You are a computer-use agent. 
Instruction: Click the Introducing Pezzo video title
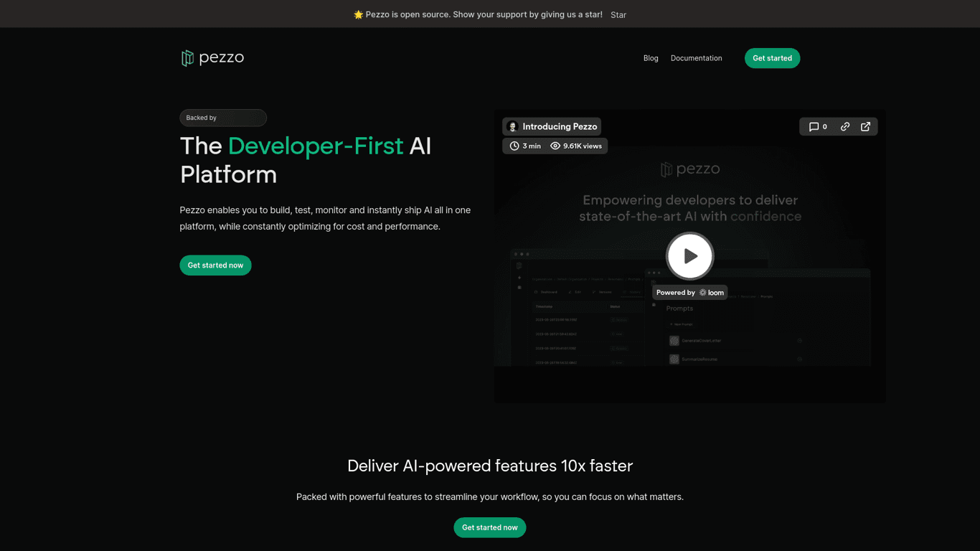(x=560, y=126)
